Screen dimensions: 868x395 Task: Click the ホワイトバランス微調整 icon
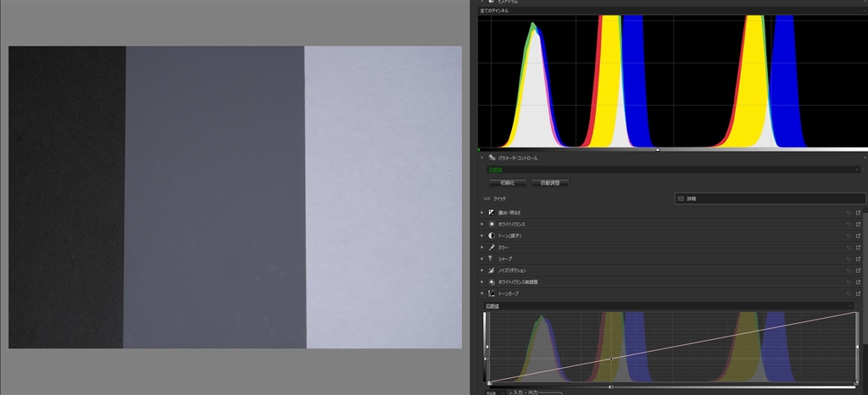click(492, 282)
